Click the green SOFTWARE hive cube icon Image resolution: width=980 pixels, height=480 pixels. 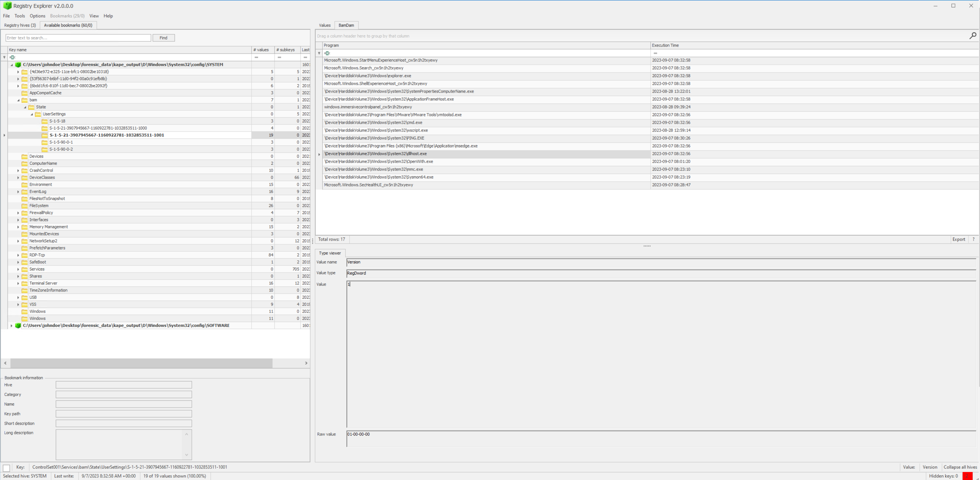[18, 326]
